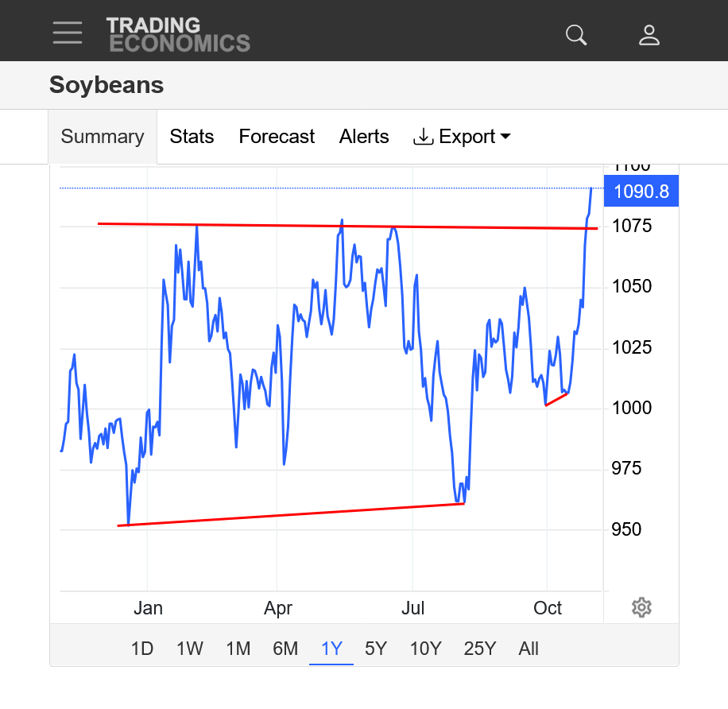Select the 1Y time range

tap(331, 649)
